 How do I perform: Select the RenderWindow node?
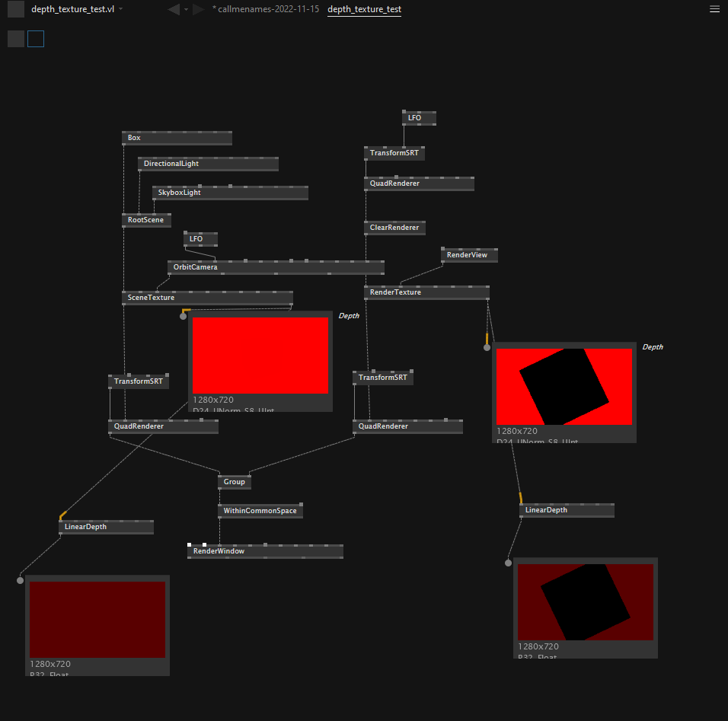pyautogui.click(x=219, y=551)
